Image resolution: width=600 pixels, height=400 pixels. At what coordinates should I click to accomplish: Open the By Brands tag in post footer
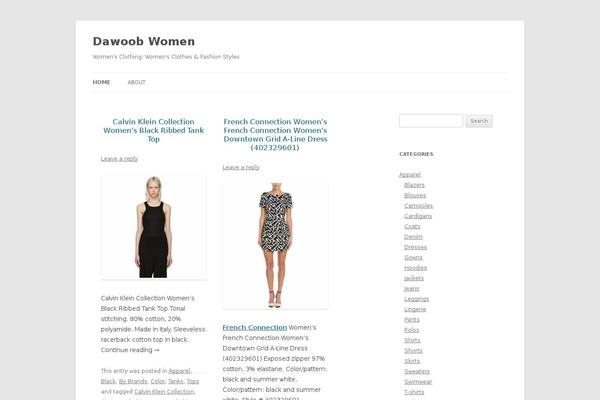(133, 381)
